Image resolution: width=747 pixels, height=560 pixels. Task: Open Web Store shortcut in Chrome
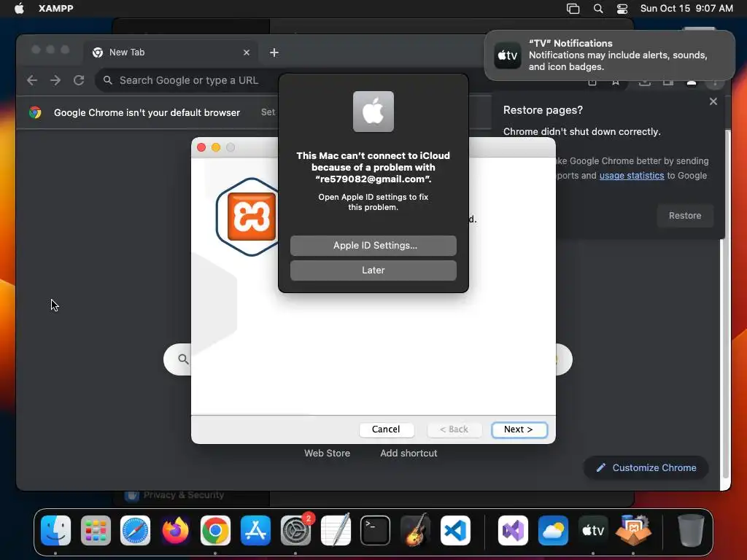click(x=327, y=454)
